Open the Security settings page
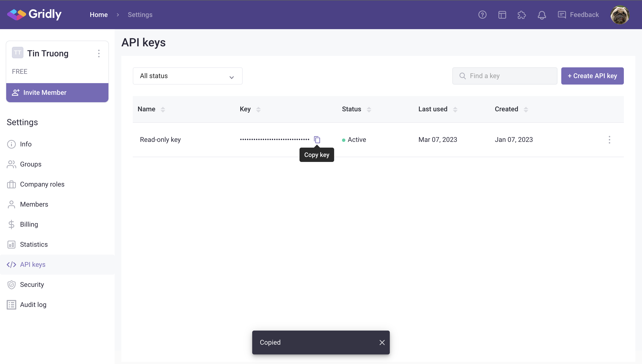This screenshot has height=364, width=642. (x=32, y=284)
